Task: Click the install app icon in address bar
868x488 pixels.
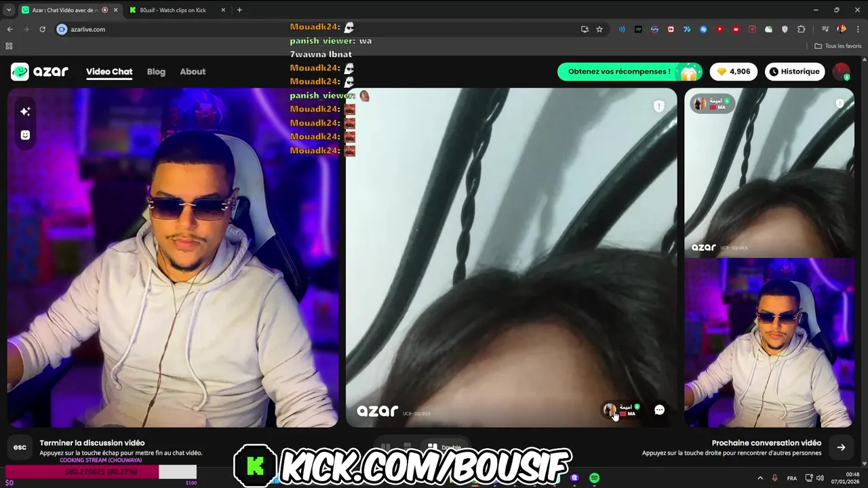Action: [585, 29]
